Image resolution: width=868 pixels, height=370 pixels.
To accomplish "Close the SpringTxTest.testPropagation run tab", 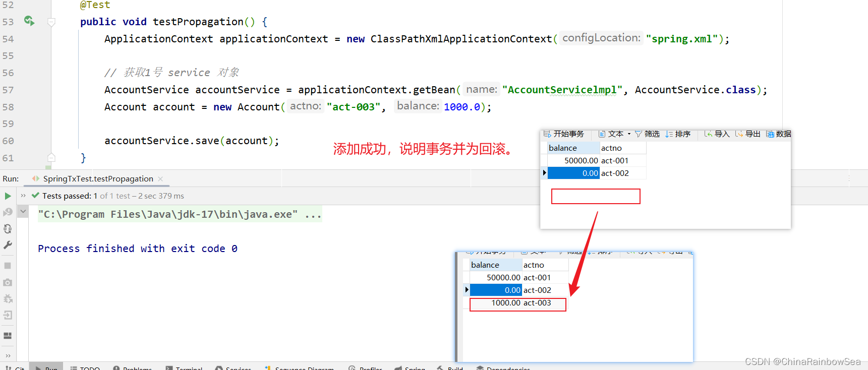I will pos(160,179).
